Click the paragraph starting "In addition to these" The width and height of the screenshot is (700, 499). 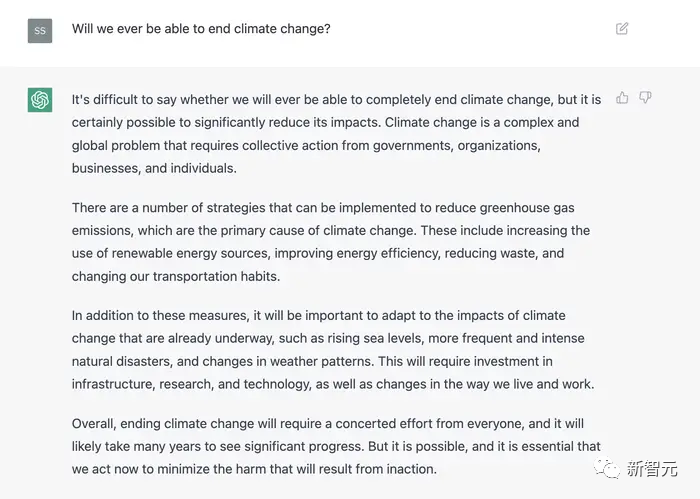click(x=330, y=350)
